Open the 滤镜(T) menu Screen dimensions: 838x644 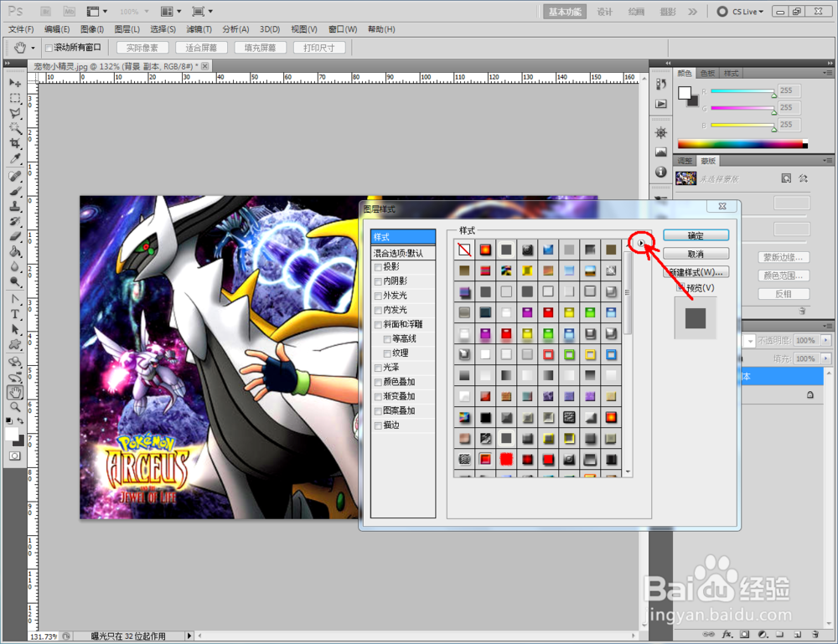(x=199, y=29)
